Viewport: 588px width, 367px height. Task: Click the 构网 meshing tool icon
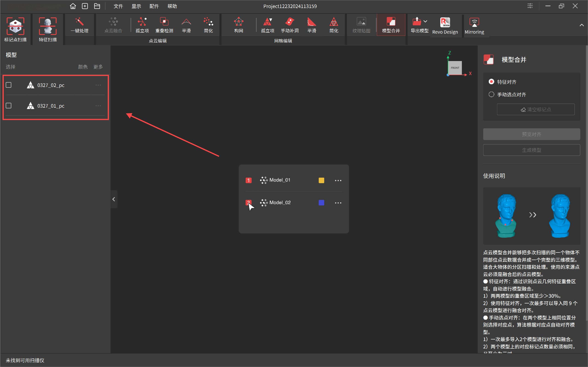click(x=239, y=25)
